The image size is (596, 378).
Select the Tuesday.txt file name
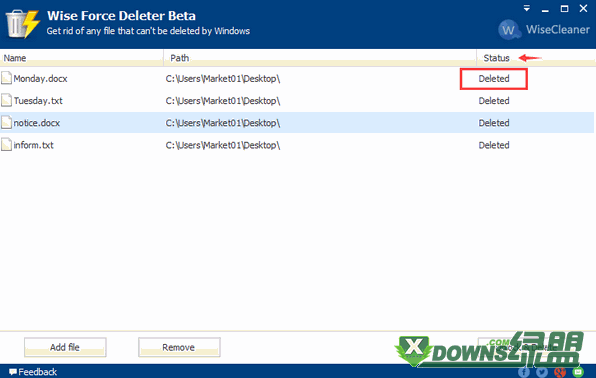[38, 101]
